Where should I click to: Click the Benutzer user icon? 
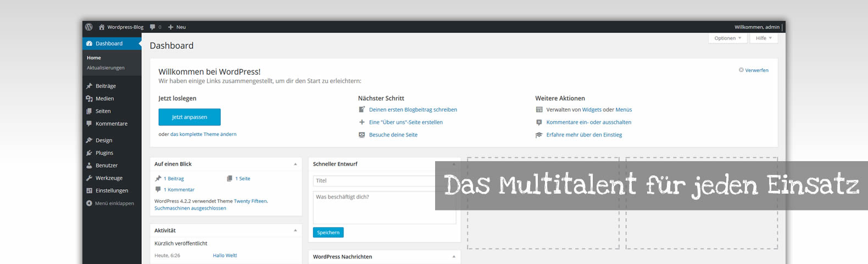(89, 166)
